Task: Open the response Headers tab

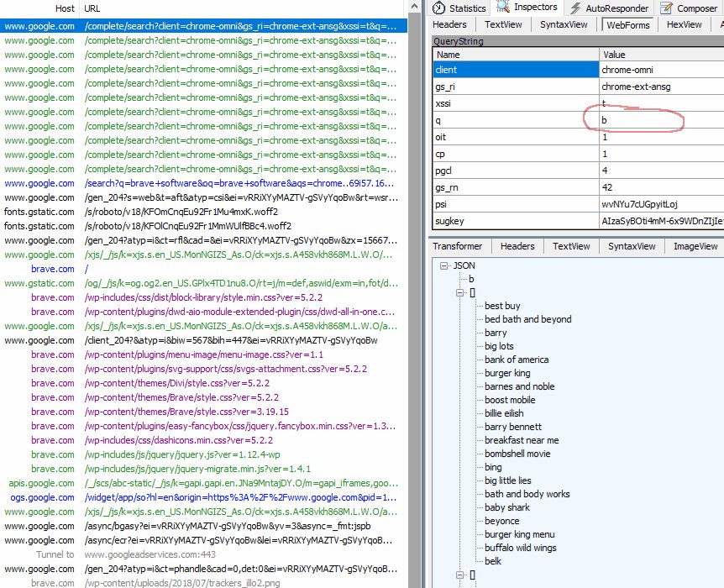Action: tap(517, 246)
